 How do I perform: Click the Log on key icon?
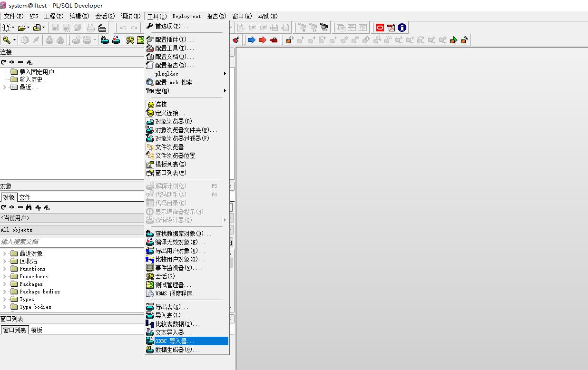click(7, 40)
